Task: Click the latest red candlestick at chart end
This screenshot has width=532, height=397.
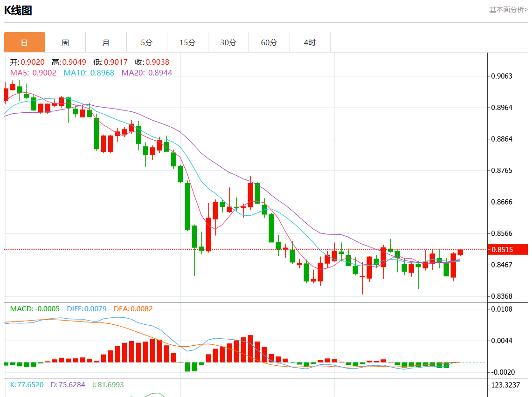Action: (460, 252)
